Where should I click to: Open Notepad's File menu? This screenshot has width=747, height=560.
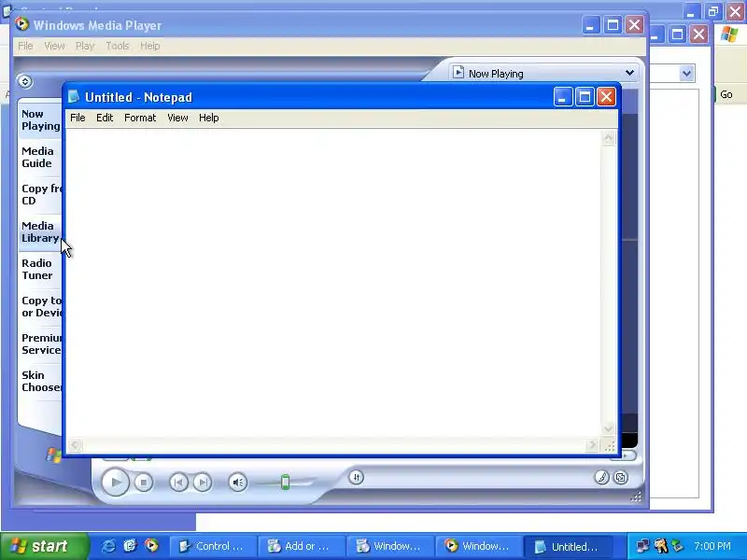click(x=78, y=118)
